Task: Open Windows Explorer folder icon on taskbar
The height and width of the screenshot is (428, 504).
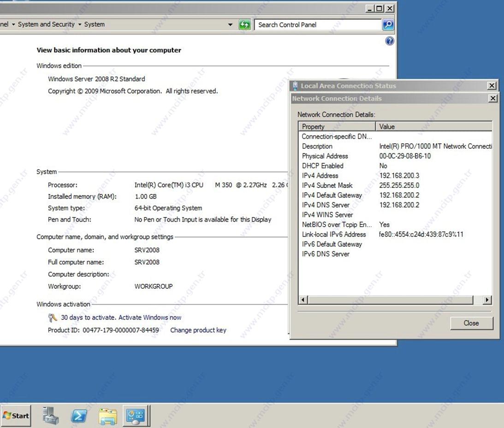Action: (108, 416)
